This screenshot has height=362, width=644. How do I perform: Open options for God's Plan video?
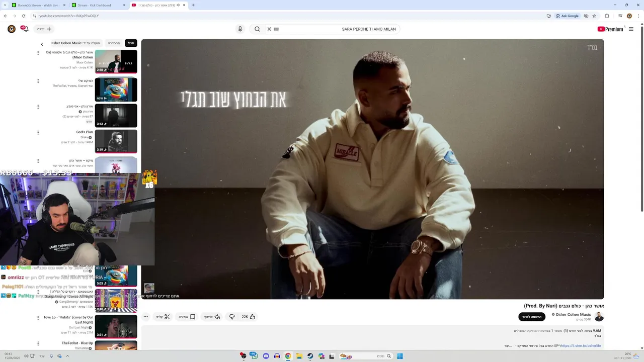point(38,133)
